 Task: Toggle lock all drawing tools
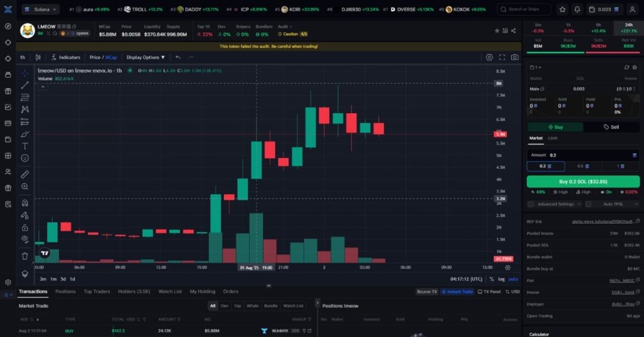coord(25,227)
